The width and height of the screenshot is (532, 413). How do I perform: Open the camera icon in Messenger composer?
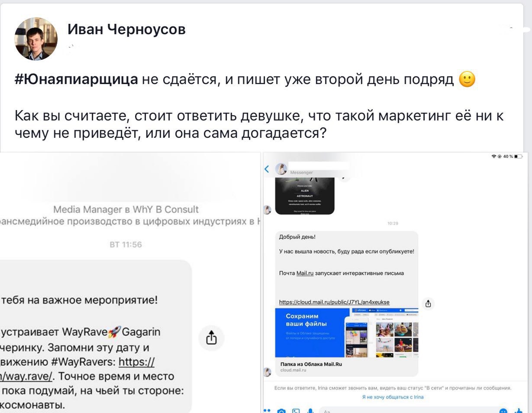281,411
